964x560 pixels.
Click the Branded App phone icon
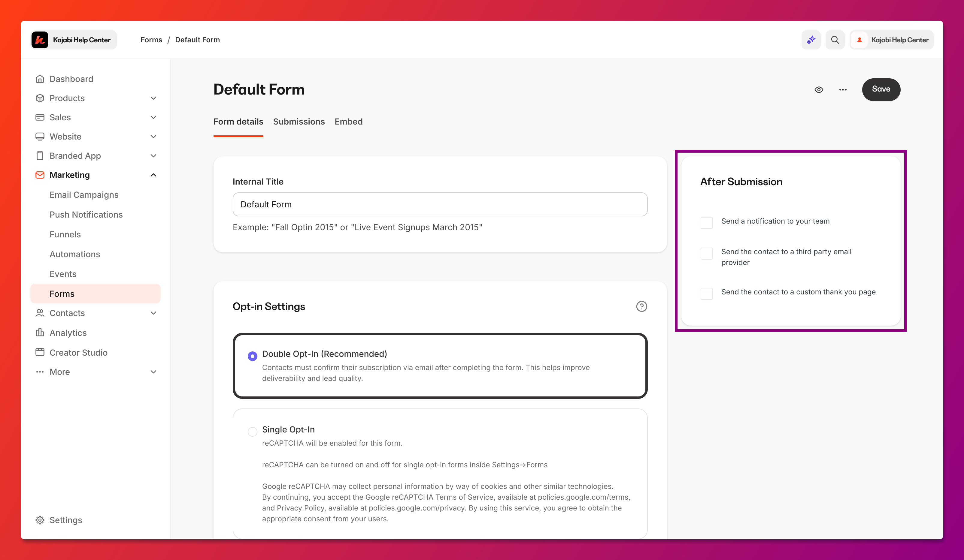pos(40,155)
